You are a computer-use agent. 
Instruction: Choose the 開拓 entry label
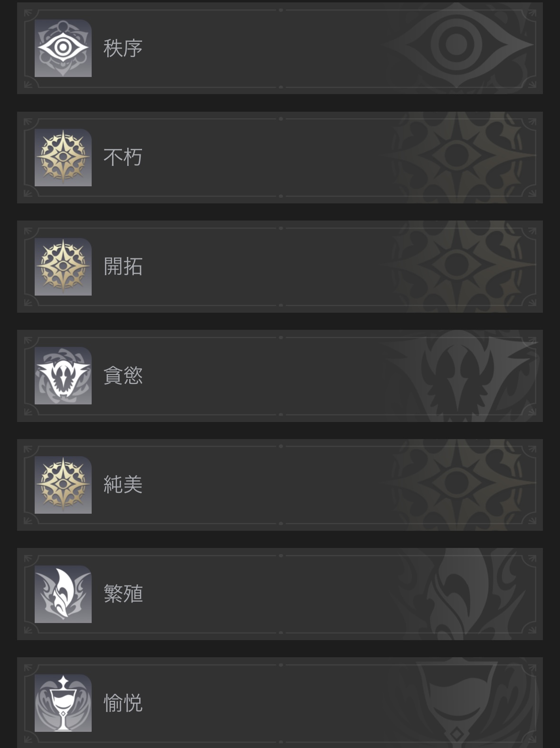coord(123,267)
